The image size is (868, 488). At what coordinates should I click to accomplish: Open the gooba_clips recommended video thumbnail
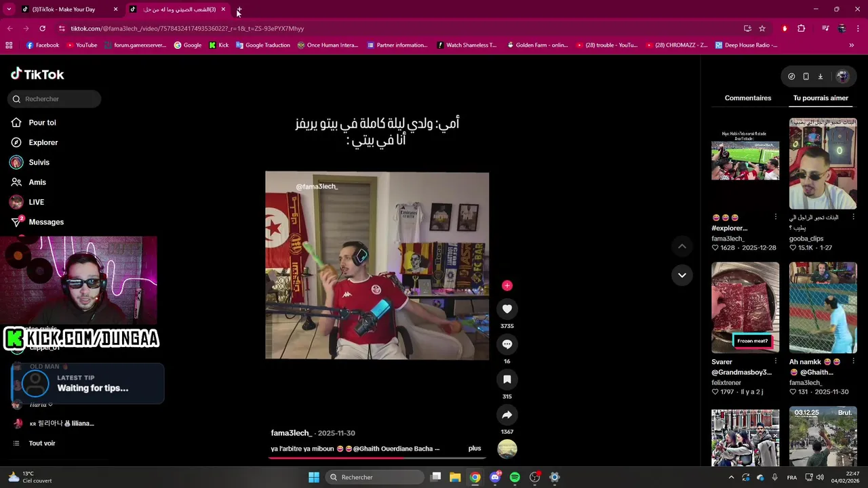[823, 164]
